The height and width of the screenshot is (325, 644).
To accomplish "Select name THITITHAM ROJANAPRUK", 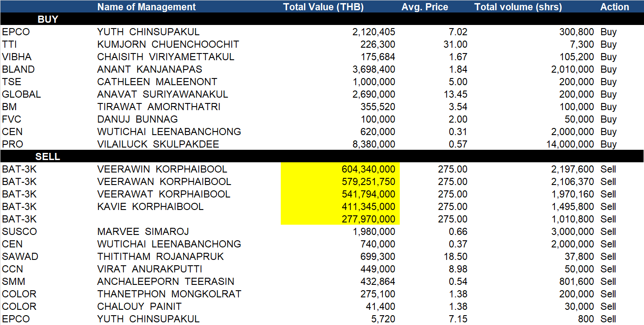I will (x=161, y=256).
